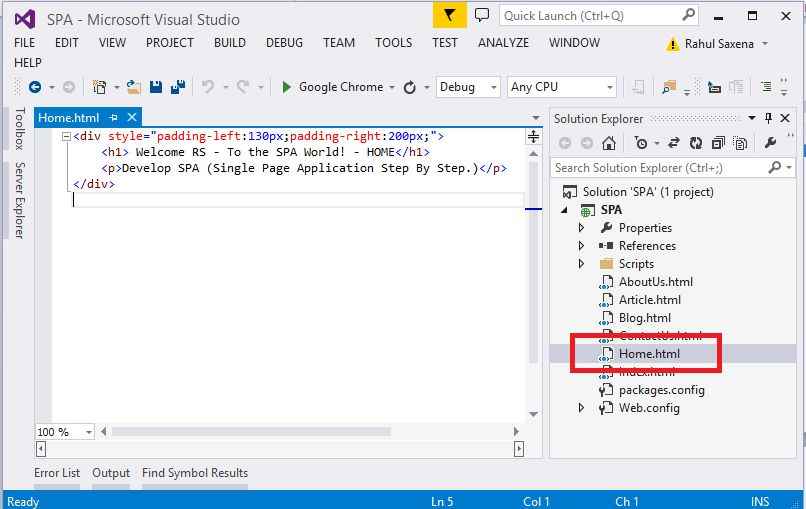The image size is (806, 509).
Task: Click the warning icon next to Rahul Saxena
Action: [672, 44]
